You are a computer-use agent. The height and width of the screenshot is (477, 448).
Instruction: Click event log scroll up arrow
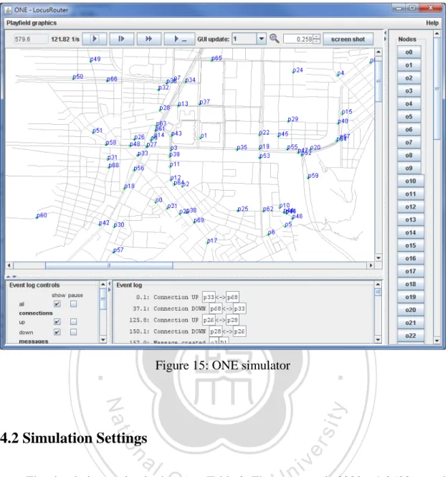click(378, 285)
